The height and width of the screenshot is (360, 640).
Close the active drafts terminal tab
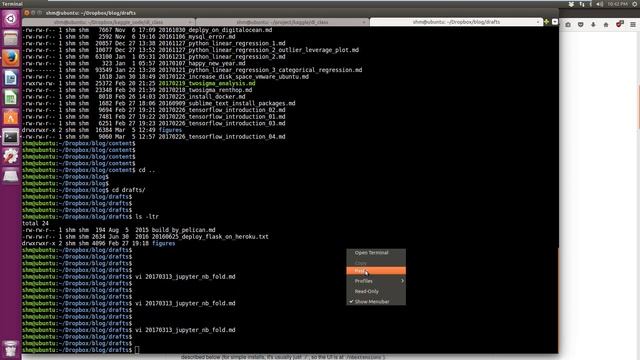pos(538,22)
